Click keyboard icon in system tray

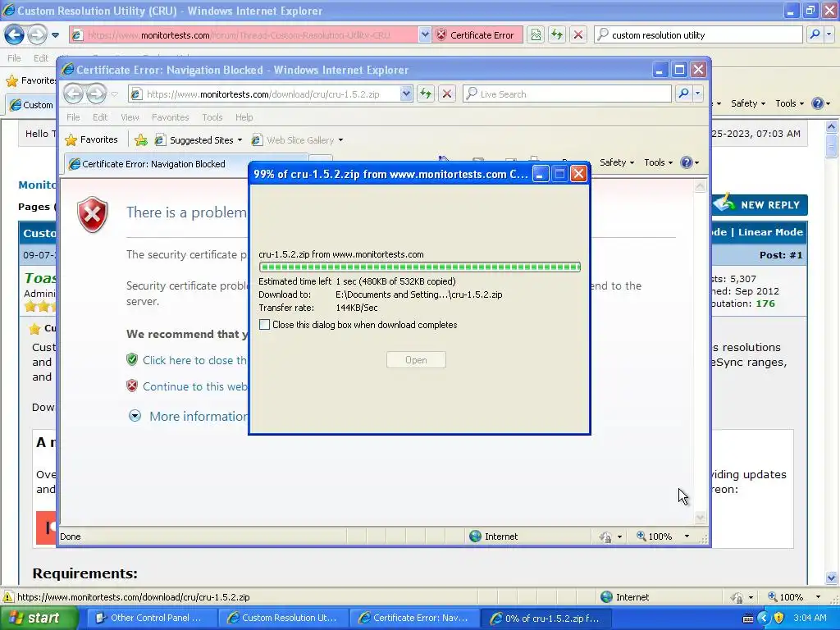(x=748, y=619)
